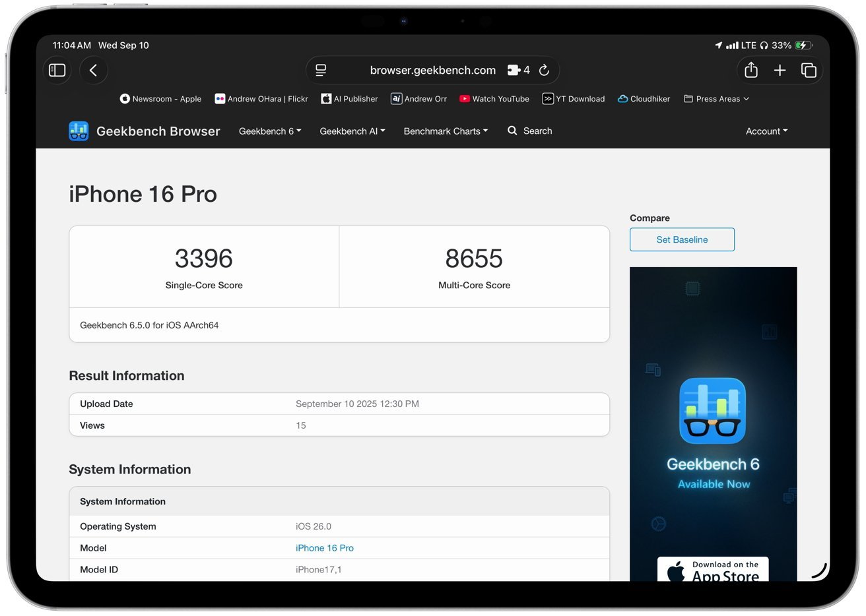Screen dimensions: 866x616
Task: Expand the Account menu
Action: pos(766,131)
